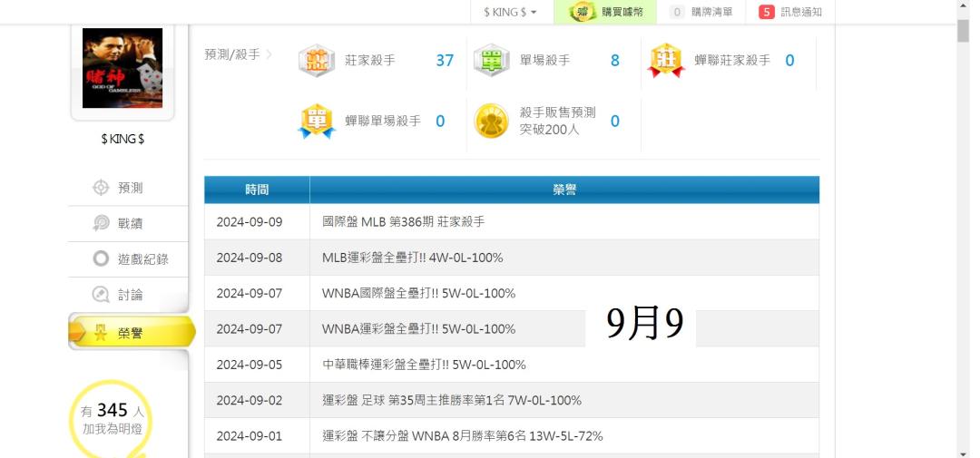Click the date 2024-09-01
Image resolution: width=980 pixels, height=458 pixels.
250,435
